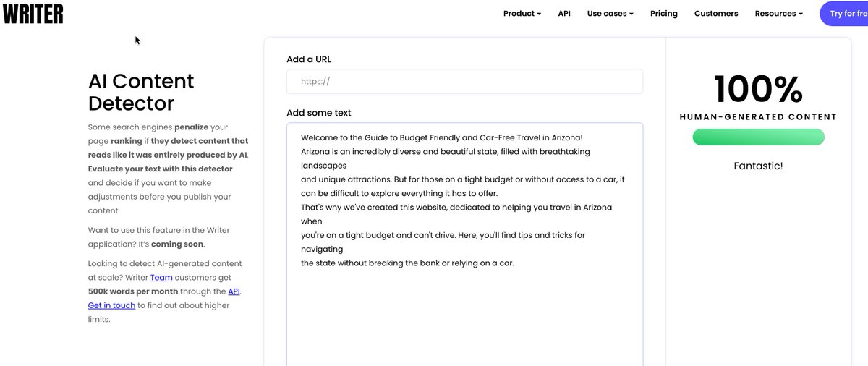Click the Try for free button
Image resolution: width=868 pixels, height=366 pixels.
tap(844, 14)
